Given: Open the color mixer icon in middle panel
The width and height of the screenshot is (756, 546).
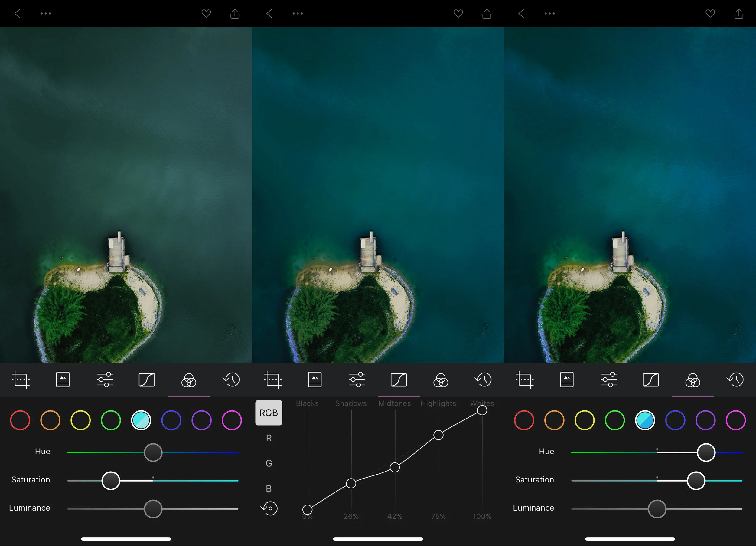Looking at the screenshot, I should tap(440, 380).
